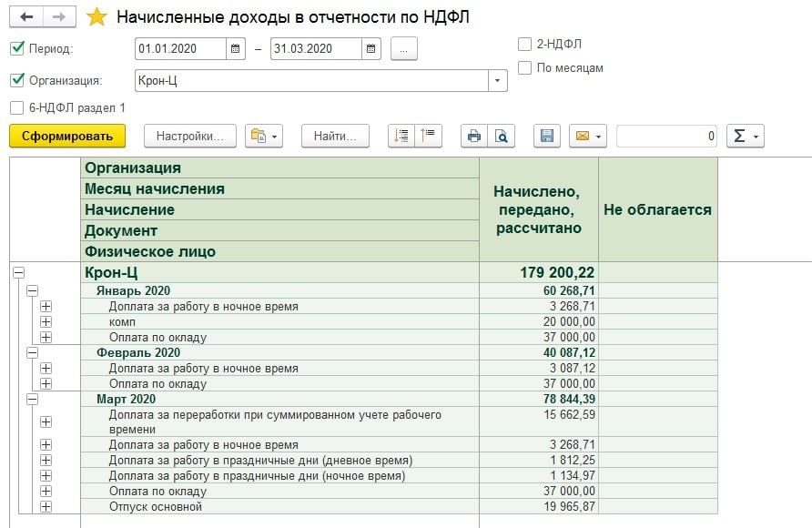Open calendar picker for end date 31.03.2020
The width and height of the screenshot is (812, 528).
coord(370,49)
